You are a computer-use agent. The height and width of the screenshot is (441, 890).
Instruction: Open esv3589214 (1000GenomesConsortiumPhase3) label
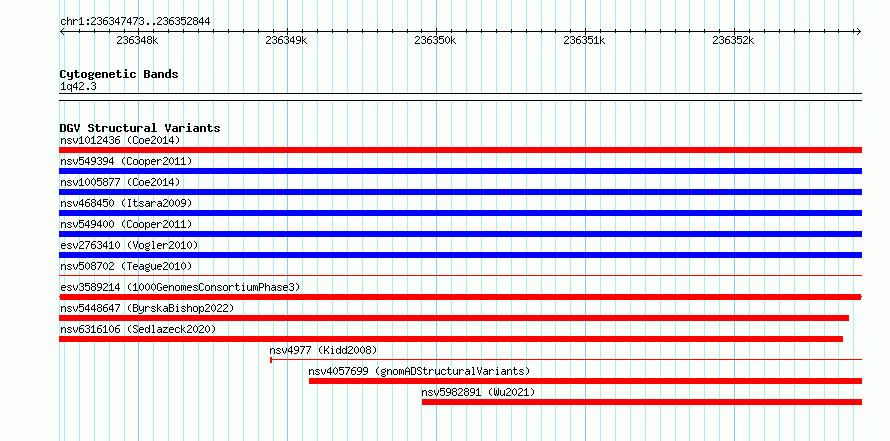click(180, 287)
